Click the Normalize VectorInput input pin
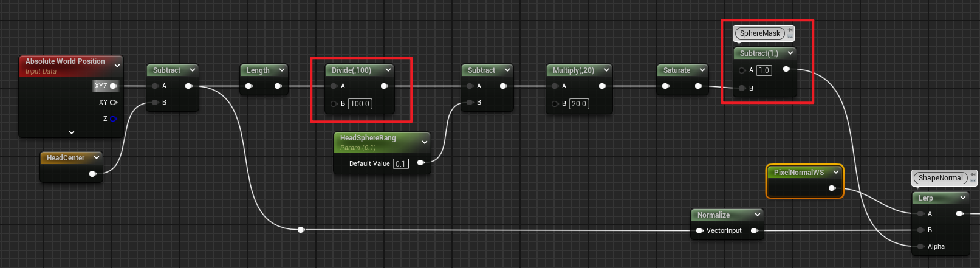This screenshot has height=268, width=980. (699, 230)
